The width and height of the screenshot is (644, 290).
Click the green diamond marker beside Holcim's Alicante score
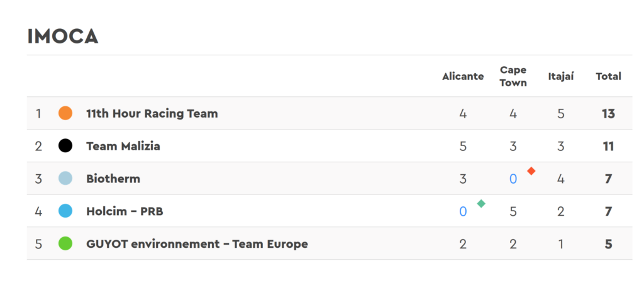[x=481, y=203]
